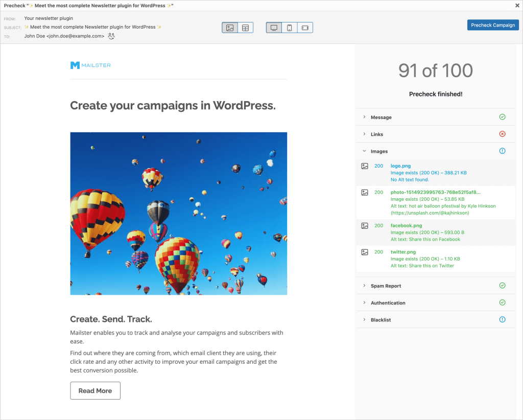Click the image view mode icon

coord(230,28)
